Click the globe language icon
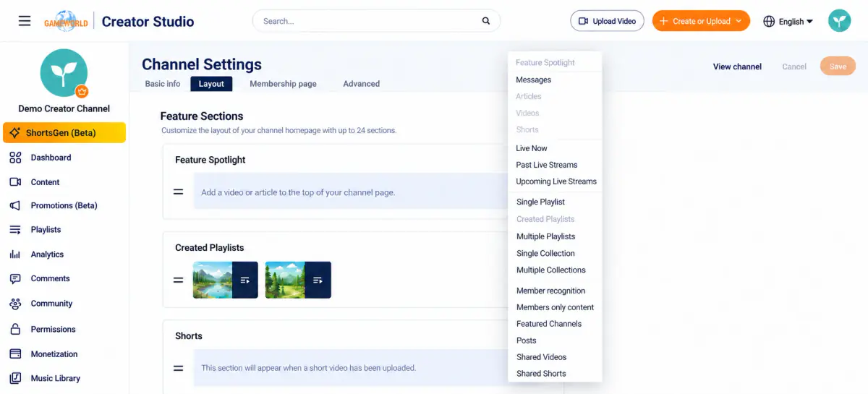Screen dimensions: 868x394 pos(769,22)
